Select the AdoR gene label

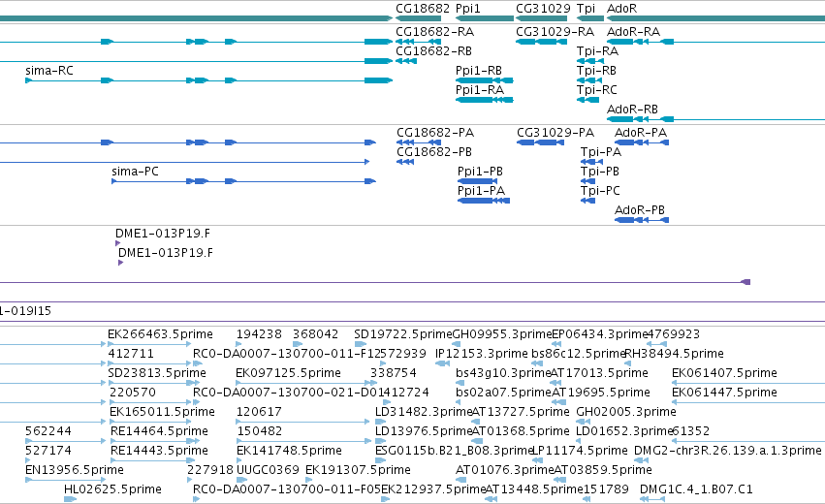coord(622,9)
